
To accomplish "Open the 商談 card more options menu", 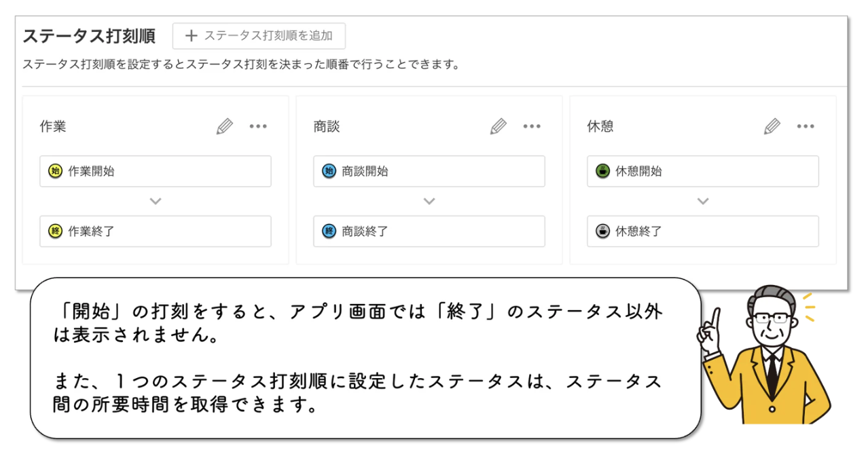I will pos(532,126).
